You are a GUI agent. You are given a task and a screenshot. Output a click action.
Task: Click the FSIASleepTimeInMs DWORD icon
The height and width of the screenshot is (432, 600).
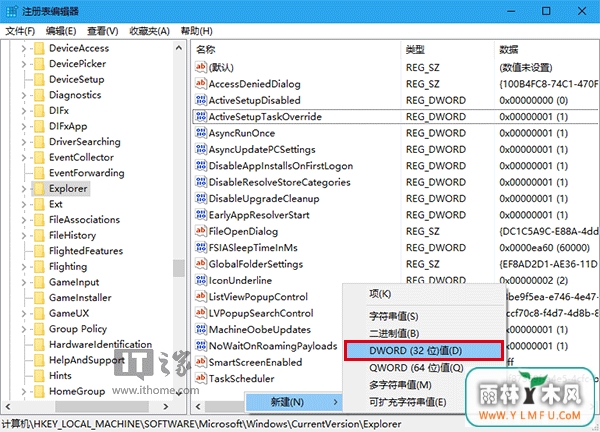pyautogui.click(x=201, y=248)
